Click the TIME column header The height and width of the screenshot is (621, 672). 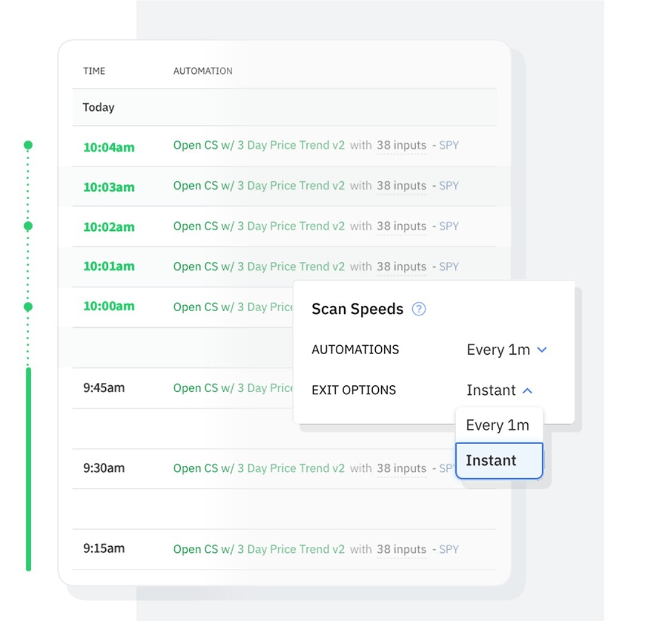coord(93,71)
